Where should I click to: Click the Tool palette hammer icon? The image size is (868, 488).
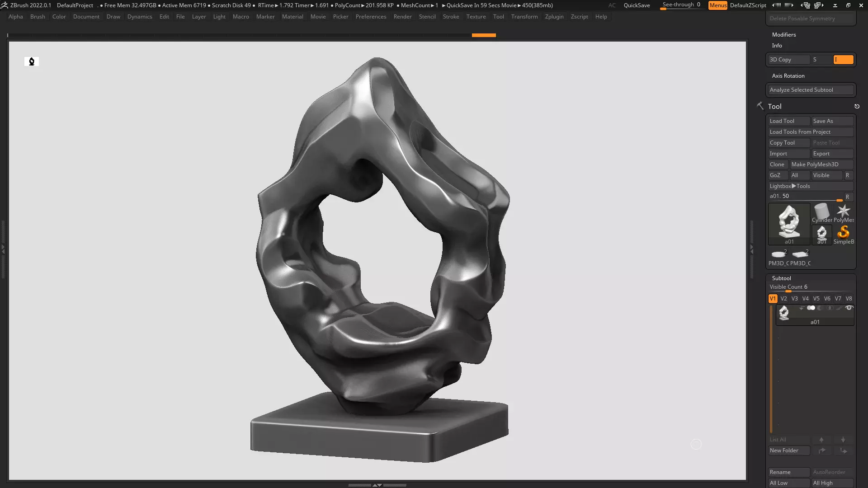(x=760, y=106)
